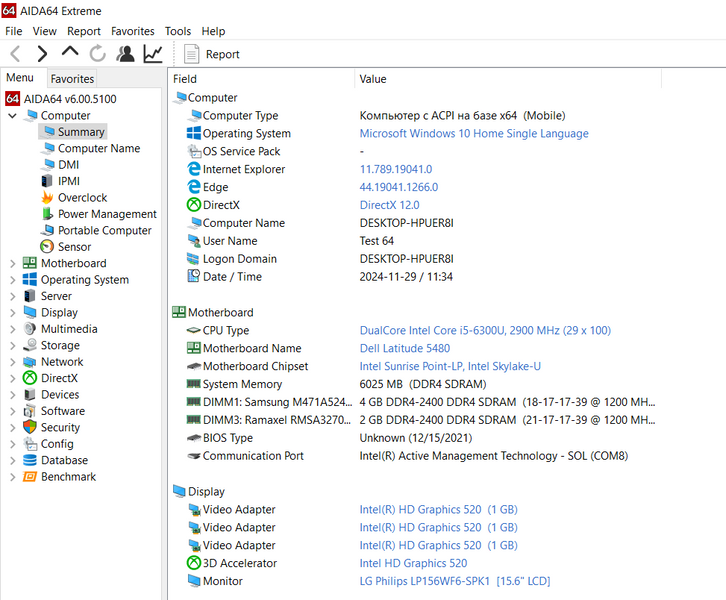Open the Tools menu
Image resolution: width=726 pixels, height=600 pixels.
[178, 31]
